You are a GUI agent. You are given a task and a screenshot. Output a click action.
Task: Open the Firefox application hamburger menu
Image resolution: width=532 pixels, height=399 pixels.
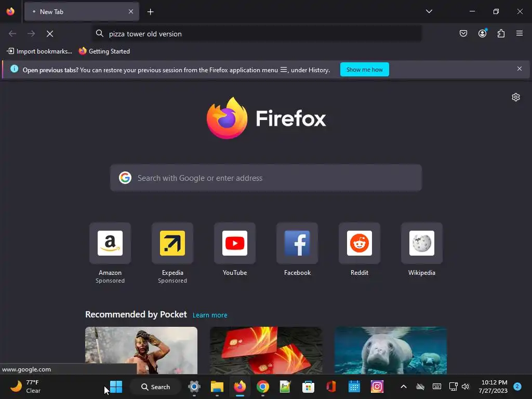(x=519, y=33)
